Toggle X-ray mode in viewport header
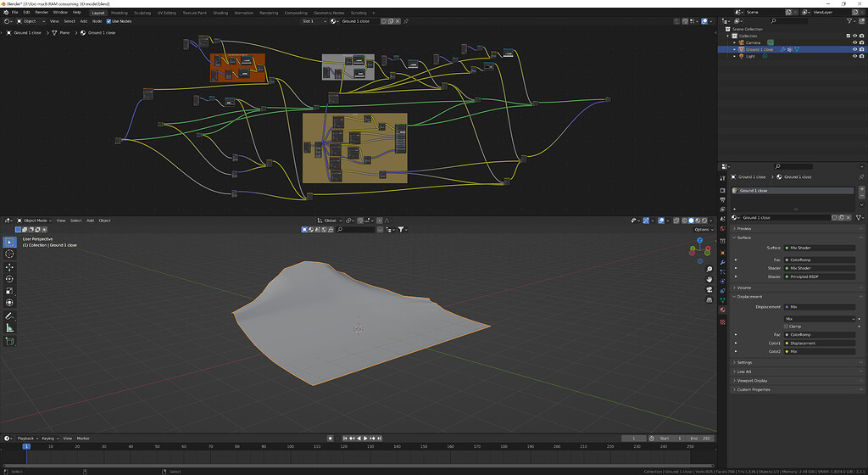Viewport: 868px width, 475px height. click(676, 221)
